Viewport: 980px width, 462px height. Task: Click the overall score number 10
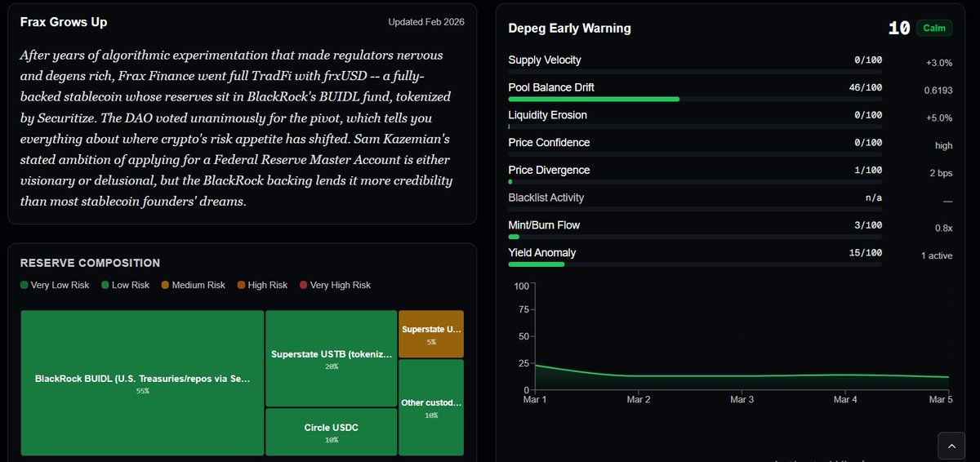[x=898, y=28]
